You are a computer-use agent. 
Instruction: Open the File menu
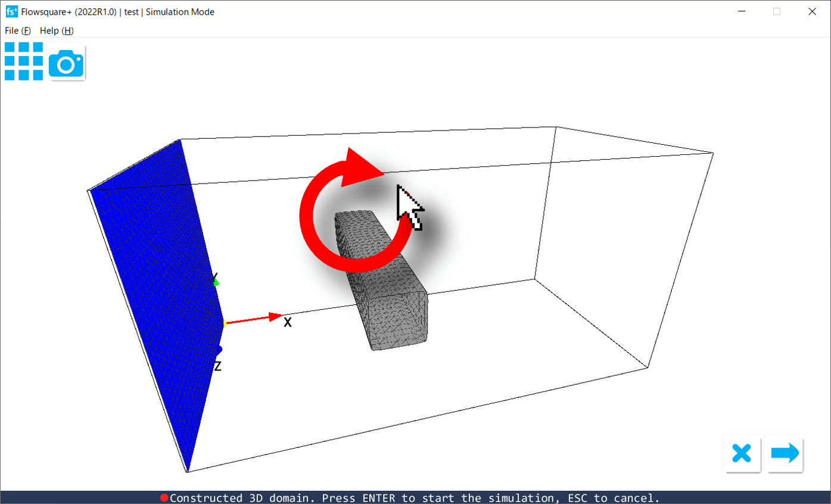tap(17, 30)
